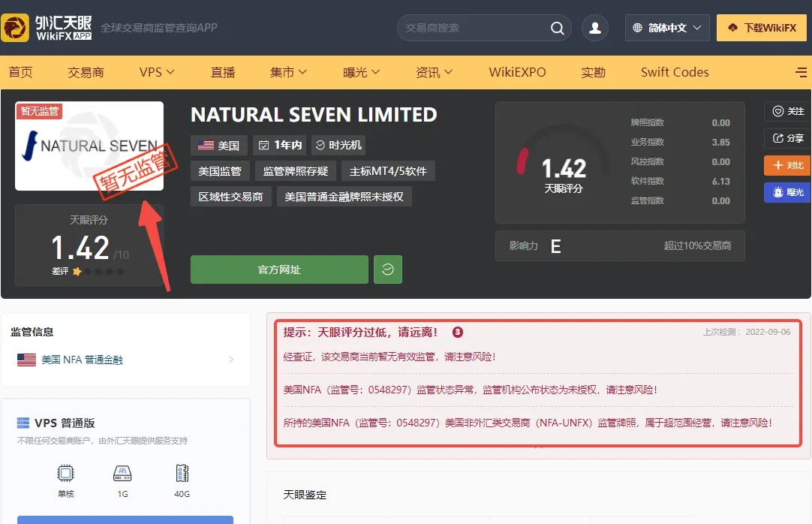Click the 关注 follow button

click(788, 111)
